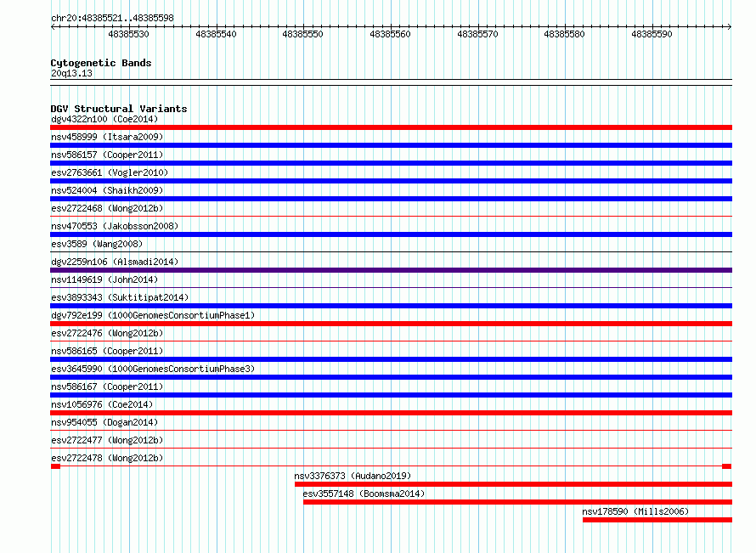Click ruler position 48385530
The image size is (756, 553).
pyautogui.click(x=129, y=34)
